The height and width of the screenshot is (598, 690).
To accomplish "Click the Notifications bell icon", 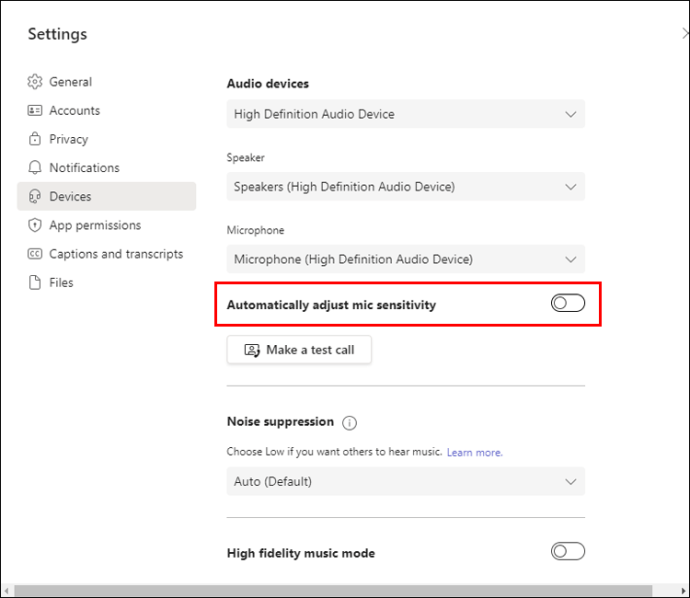I will tap(35, 168).
